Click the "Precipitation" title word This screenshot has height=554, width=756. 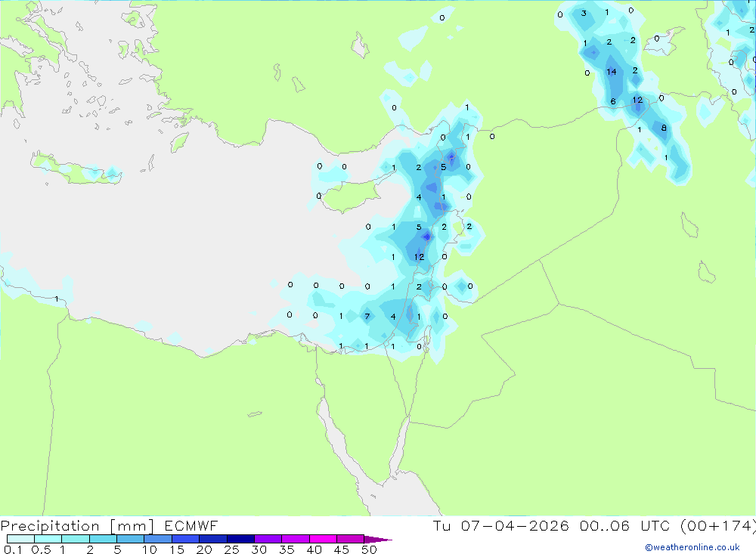(x=50, y=525)
